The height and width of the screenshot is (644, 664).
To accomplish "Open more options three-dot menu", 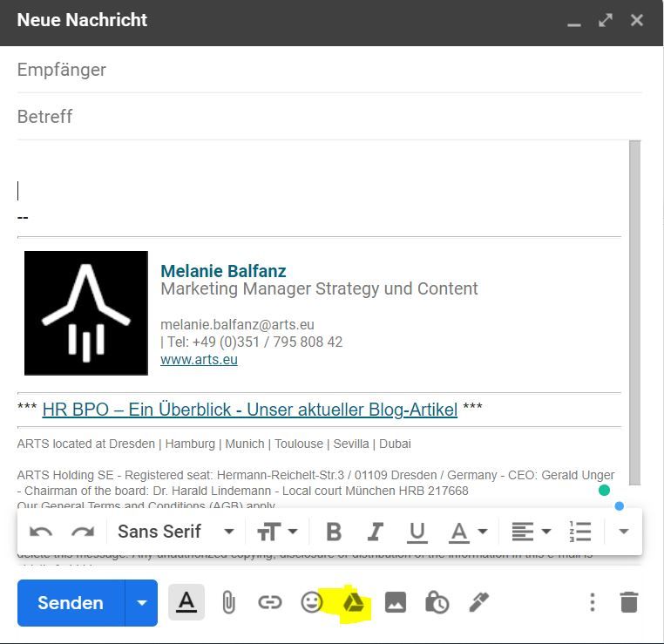I will pyautogui.click(x=593, y=602).
